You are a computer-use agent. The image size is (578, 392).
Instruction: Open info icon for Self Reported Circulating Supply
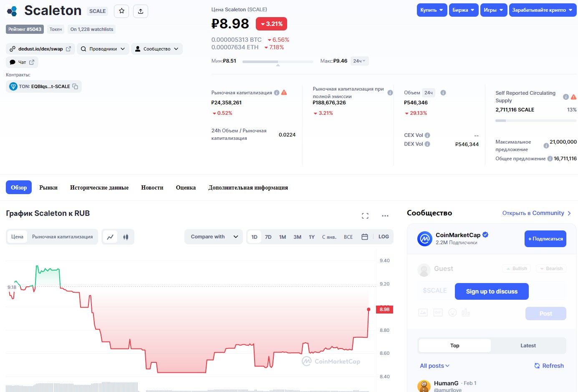tap(566, 97)
